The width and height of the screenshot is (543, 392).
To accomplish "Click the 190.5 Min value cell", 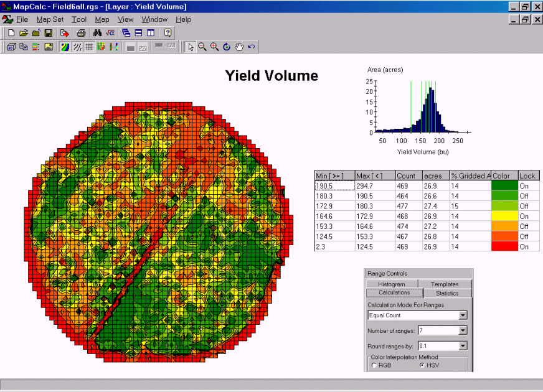I will [x=334, y=185].
